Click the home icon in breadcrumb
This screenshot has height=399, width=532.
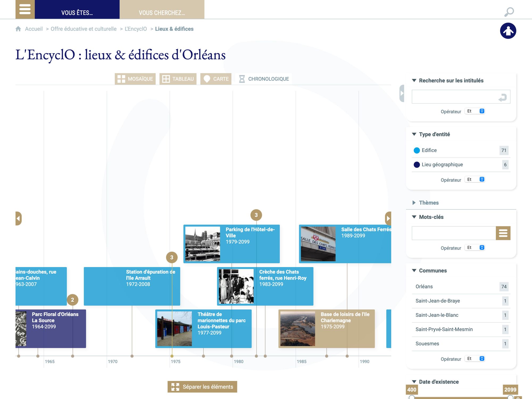pos(18,29)
